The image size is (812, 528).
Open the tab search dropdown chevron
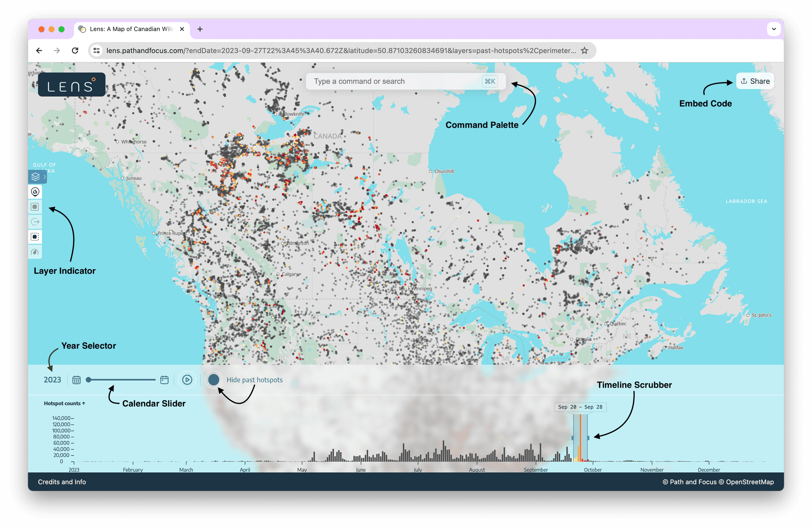[x=774, y=29]
